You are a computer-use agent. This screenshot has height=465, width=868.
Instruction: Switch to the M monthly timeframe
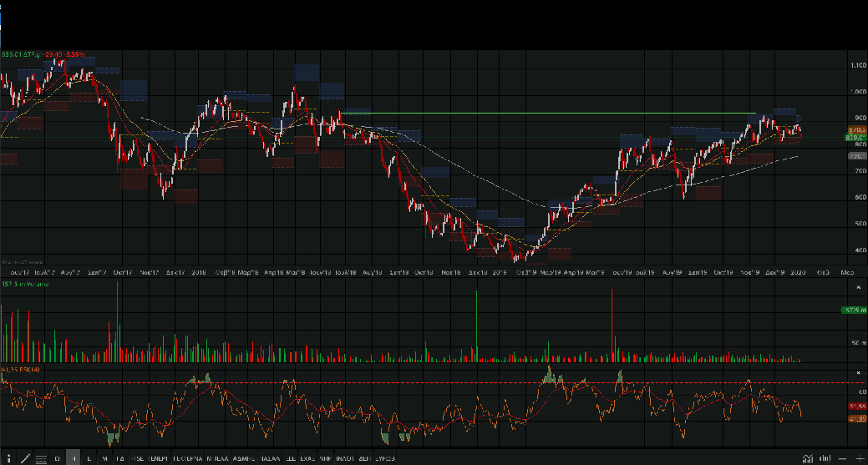pos(104,458)
